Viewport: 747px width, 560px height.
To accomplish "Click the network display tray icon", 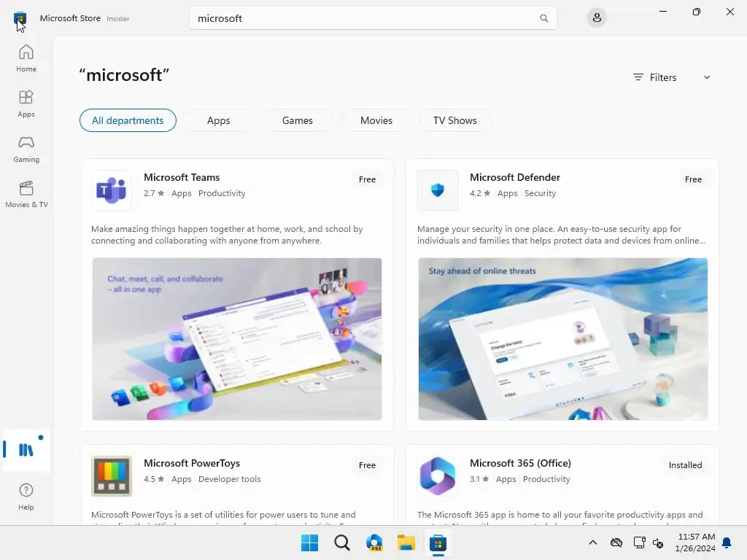I will click(x=639, y=542).
